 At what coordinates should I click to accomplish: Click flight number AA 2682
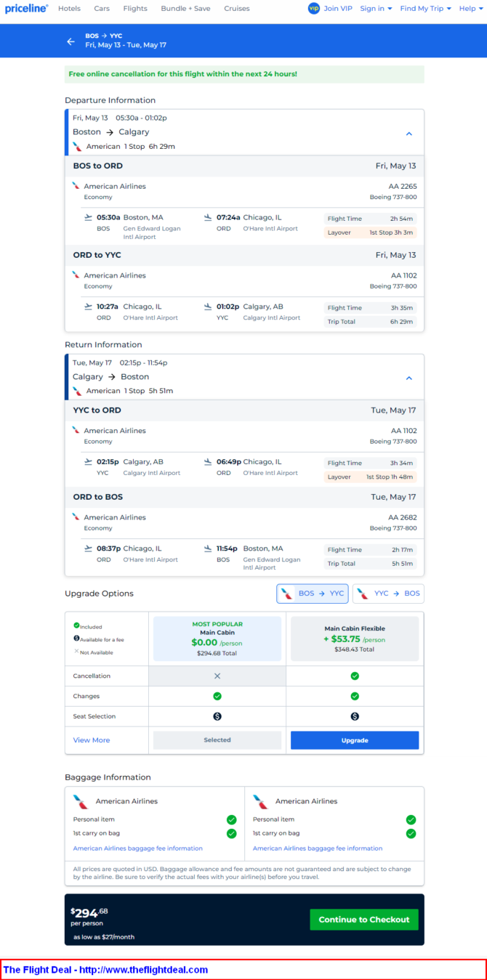click(403, 517)
